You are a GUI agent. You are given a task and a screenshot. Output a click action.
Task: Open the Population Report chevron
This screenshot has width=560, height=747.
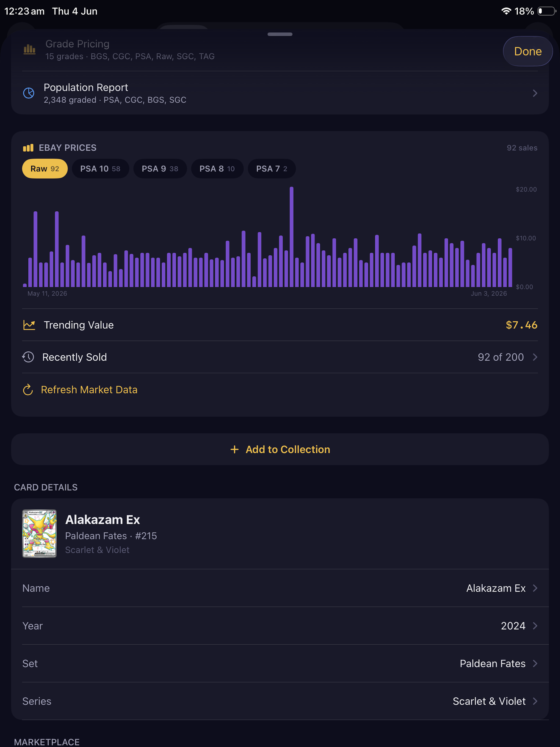535,93
